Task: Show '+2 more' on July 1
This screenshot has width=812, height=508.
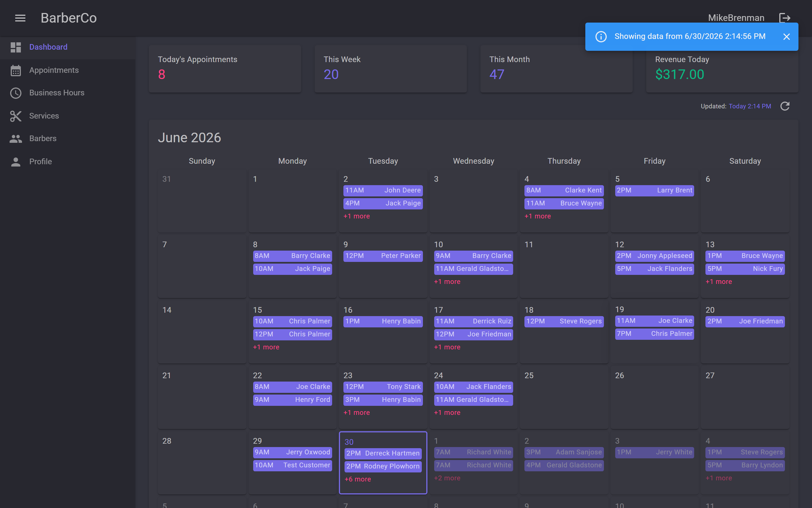Action: coord(447,478)
